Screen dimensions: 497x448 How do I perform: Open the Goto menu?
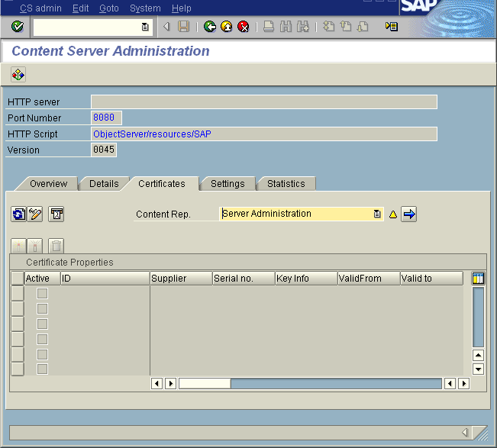click(108, 8)
